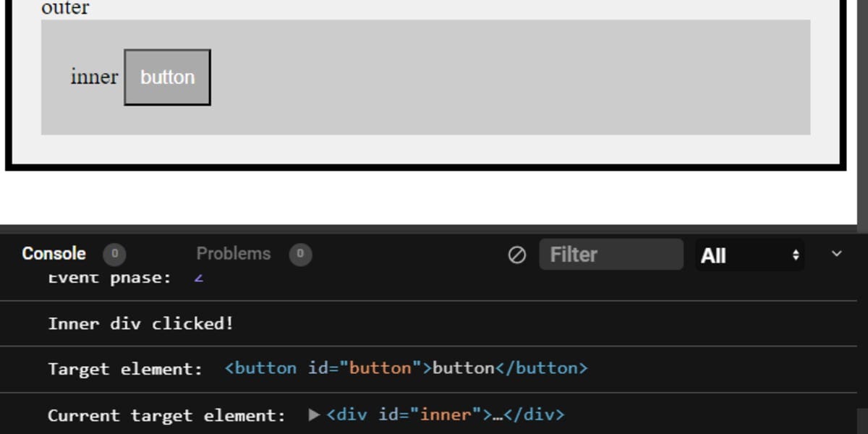The image size is (868, 434).
Task: Click the "inner" text label in gray box
Action: (x=94, y=77)
